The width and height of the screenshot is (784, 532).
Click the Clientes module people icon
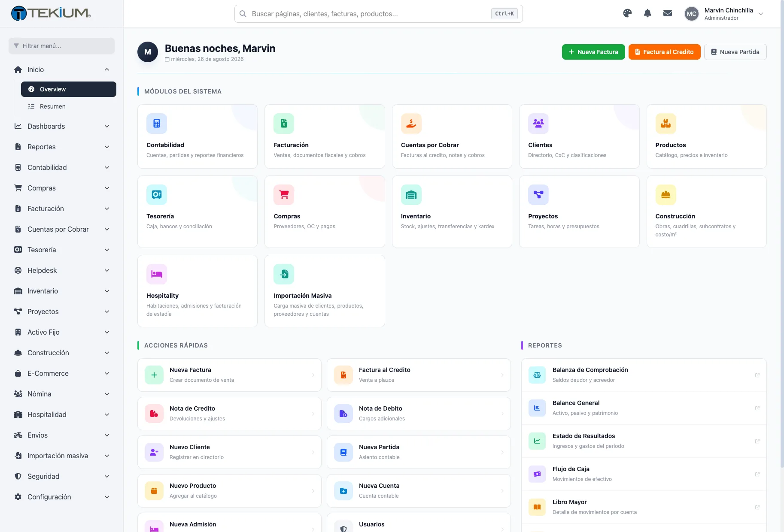pyautogui.click(x=538, y=124)
